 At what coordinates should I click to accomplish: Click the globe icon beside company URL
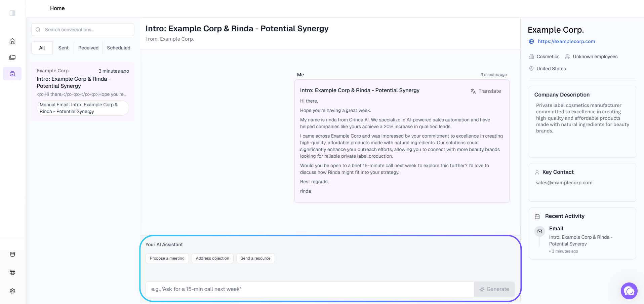[x=531, y=41]
